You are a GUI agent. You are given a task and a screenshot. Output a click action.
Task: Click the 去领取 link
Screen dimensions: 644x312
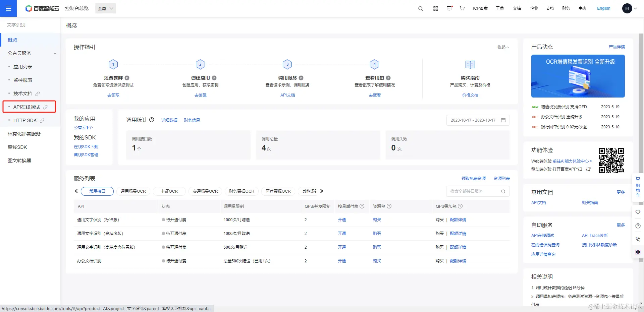(113, 95)
